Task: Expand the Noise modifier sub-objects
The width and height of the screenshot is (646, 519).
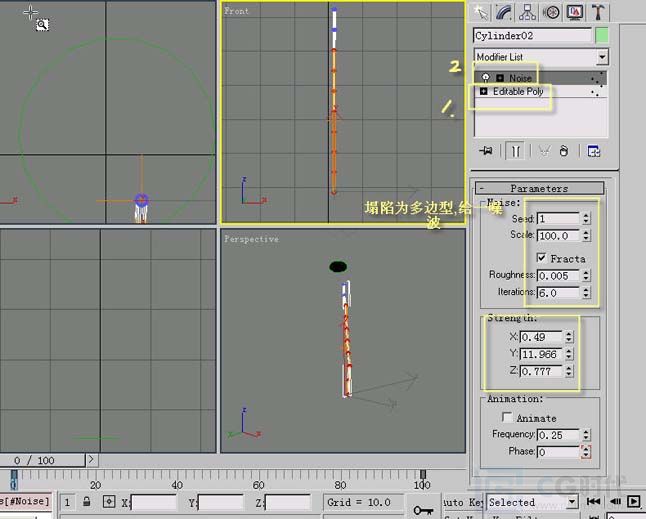Action: pos(500,78)
